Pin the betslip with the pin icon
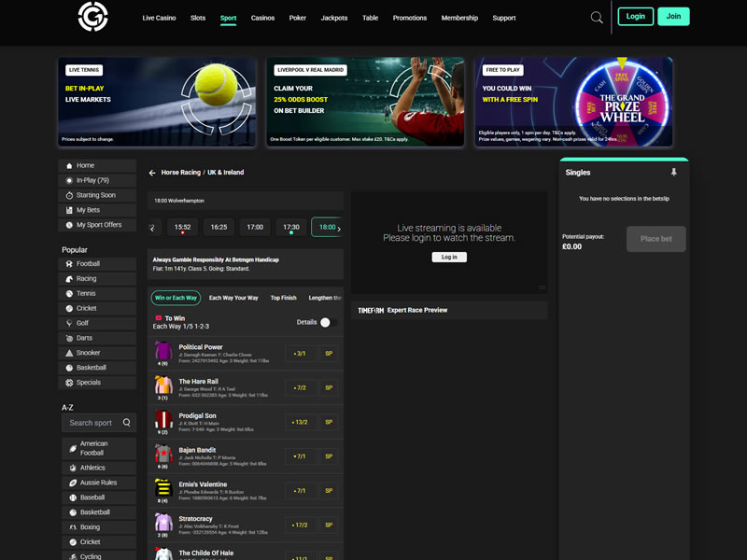747x560 pixels. click(673, 173)
